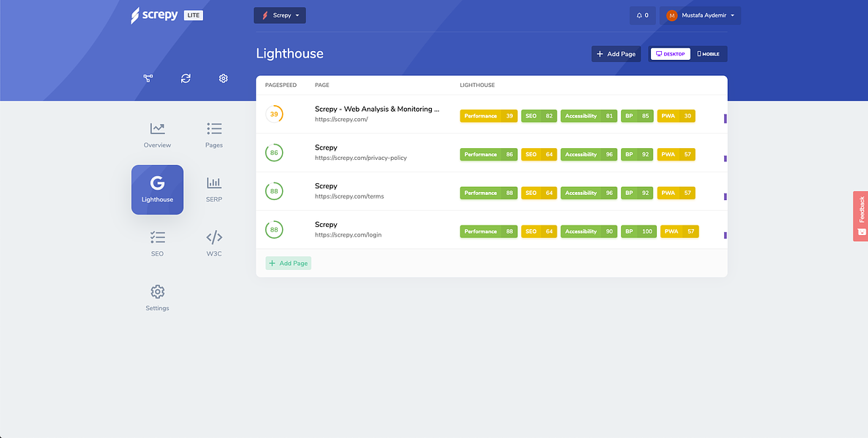The width and height of the screenshot is (868, 438).
Task: Expand the Screpy project dropdown
Action: click(280, 15)
